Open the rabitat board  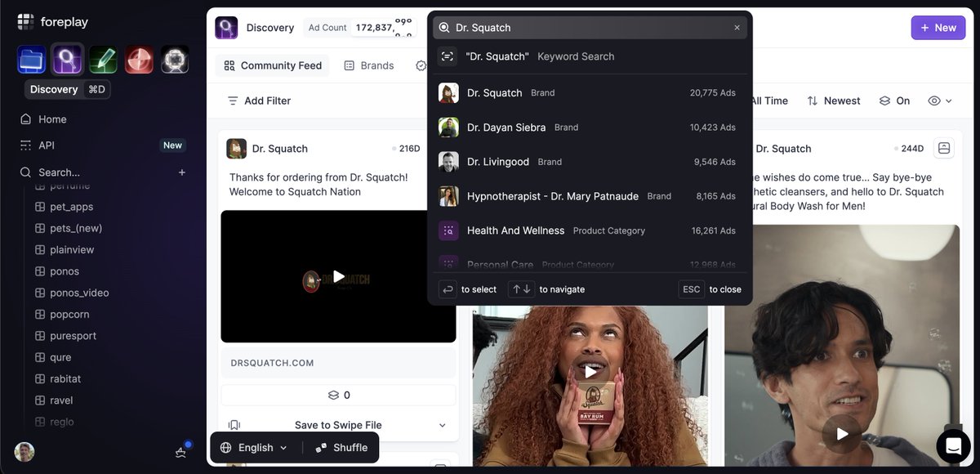click(x=65, y=379)
